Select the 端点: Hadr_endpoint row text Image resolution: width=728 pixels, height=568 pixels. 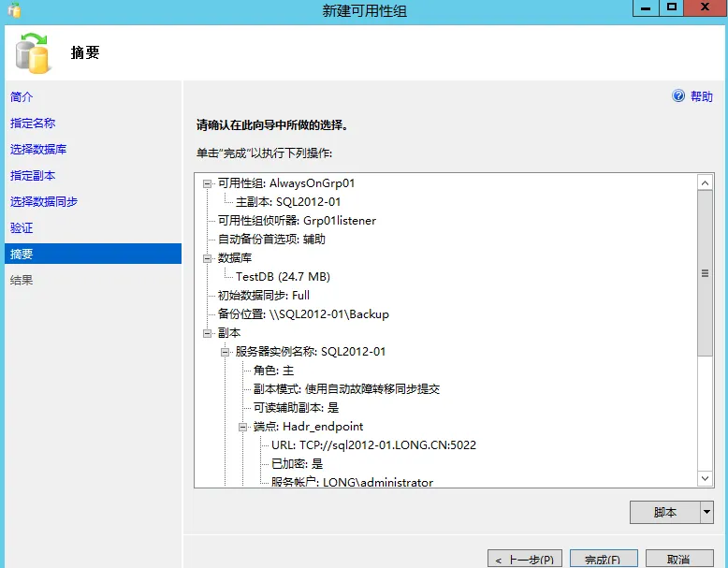click(x=308, y=427)
